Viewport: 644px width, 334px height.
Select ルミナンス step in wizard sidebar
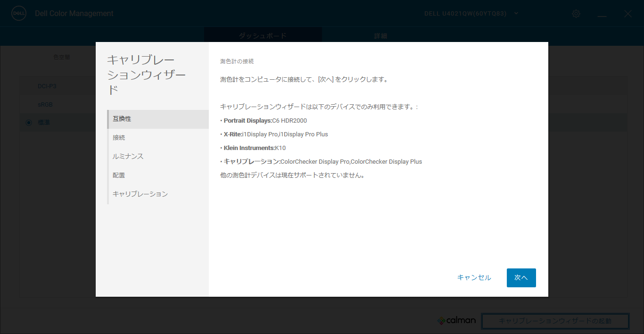[158, 157]
